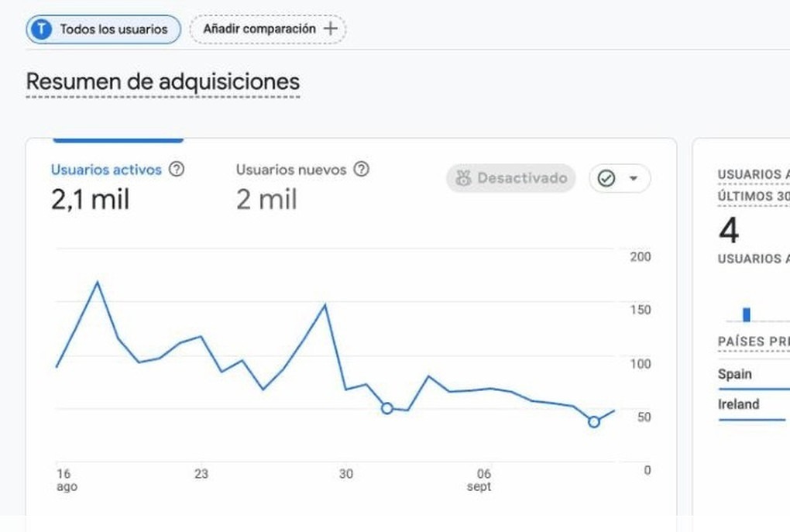Click the Resumen de adquisiciones title
Viewport: 790px width, 532px height.
[x=163, y=81]
